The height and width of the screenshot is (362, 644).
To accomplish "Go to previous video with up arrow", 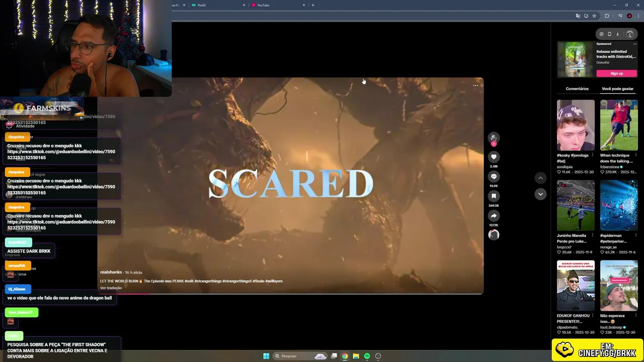I will click(x=540, y=178).
